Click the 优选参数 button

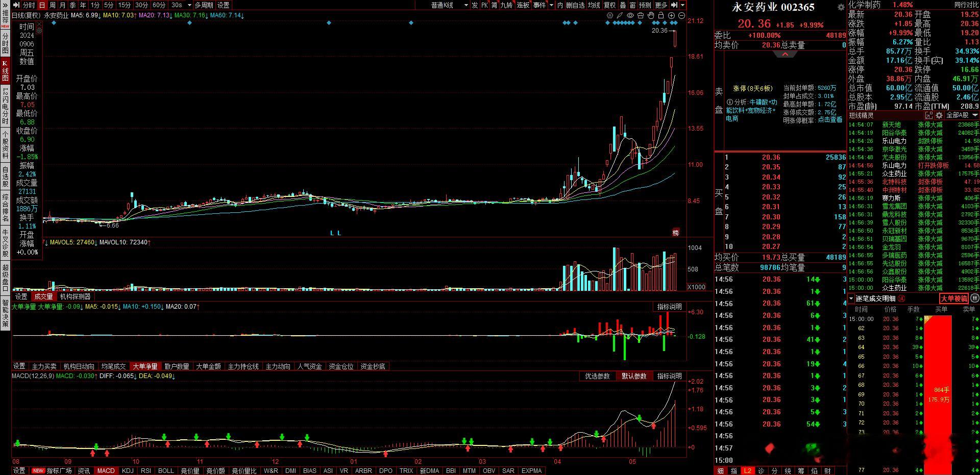tap(597, 376)
